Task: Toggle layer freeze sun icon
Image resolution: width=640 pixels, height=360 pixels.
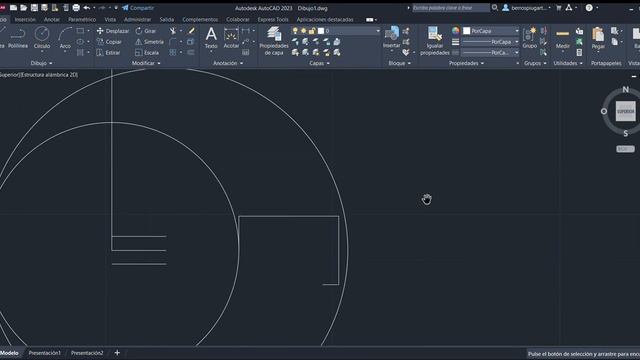Action: [303, 31]
